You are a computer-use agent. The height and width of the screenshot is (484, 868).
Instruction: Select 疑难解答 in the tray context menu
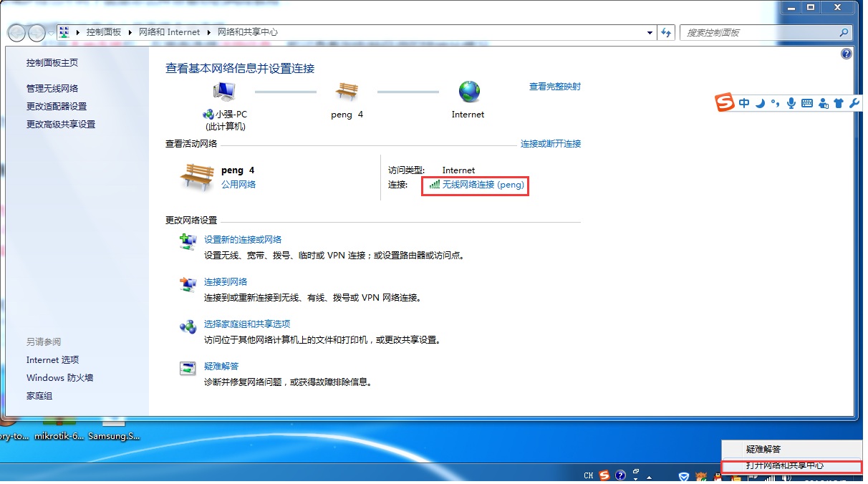pyautogui.click(x=763, y=449)
